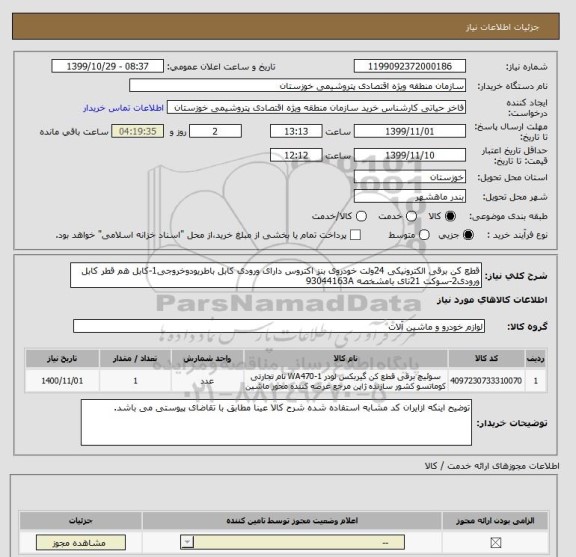Click product code 4097230733310070 cell

click(x=486, y=381)
